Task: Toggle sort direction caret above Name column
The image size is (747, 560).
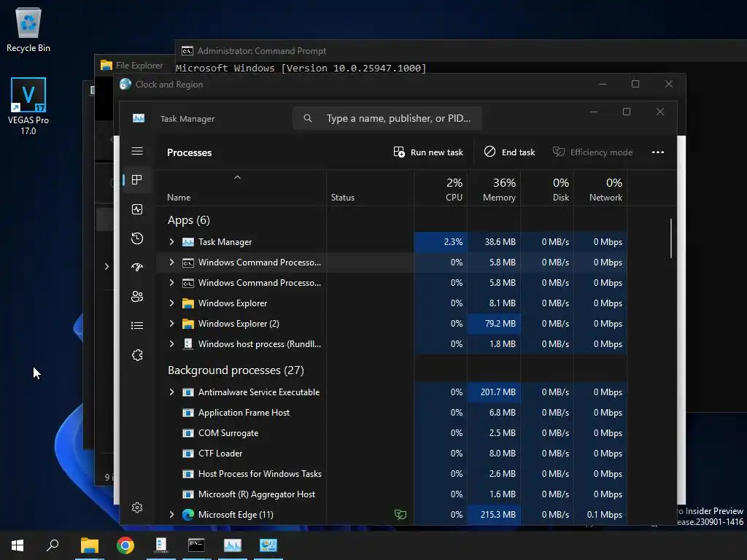Action: tap(237, 178)
